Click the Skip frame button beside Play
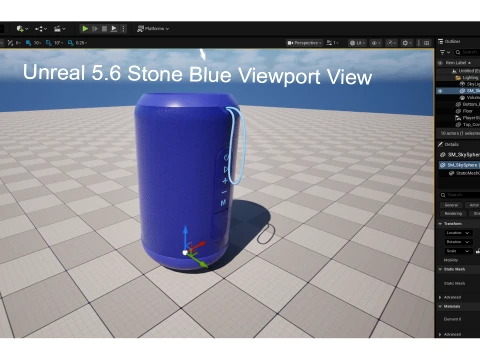The image size is (480, 360). (95, 29)
